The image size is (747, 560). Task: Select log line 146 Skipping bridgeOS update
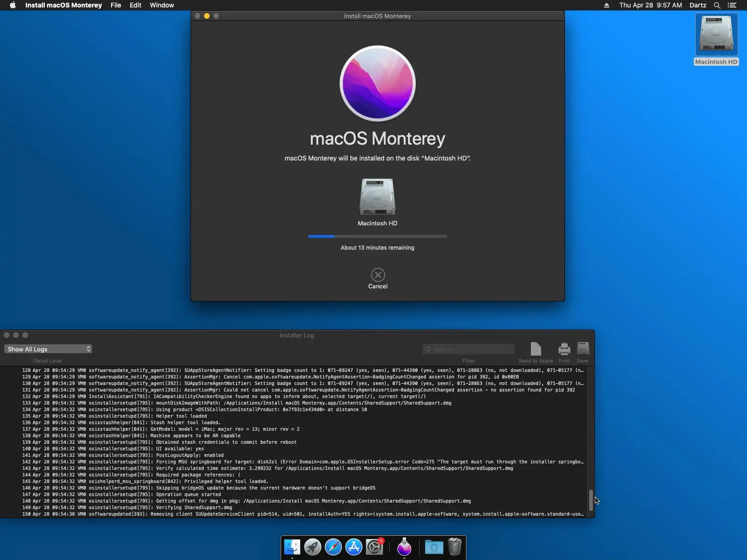pos(294,488)
